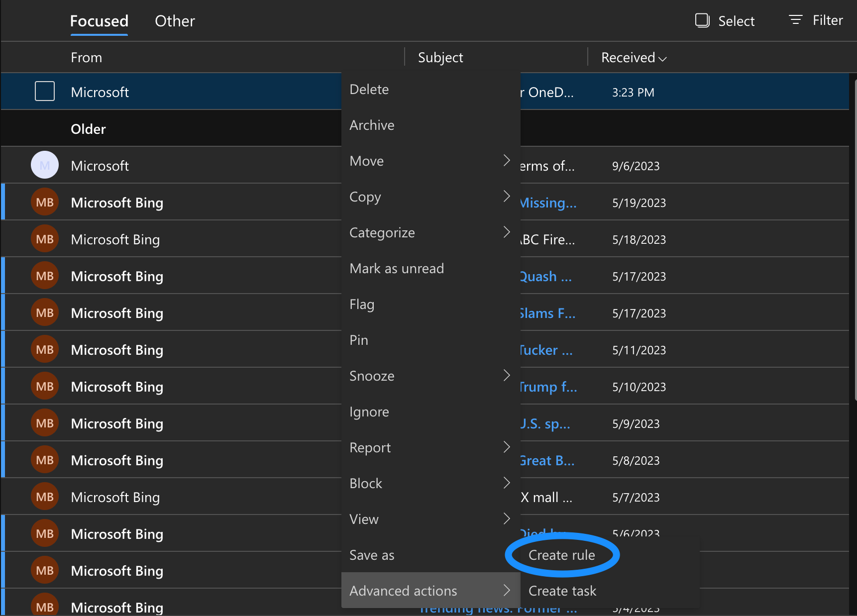Switch to the Other tab
857x616 pixels.
[x=175, y=21]
